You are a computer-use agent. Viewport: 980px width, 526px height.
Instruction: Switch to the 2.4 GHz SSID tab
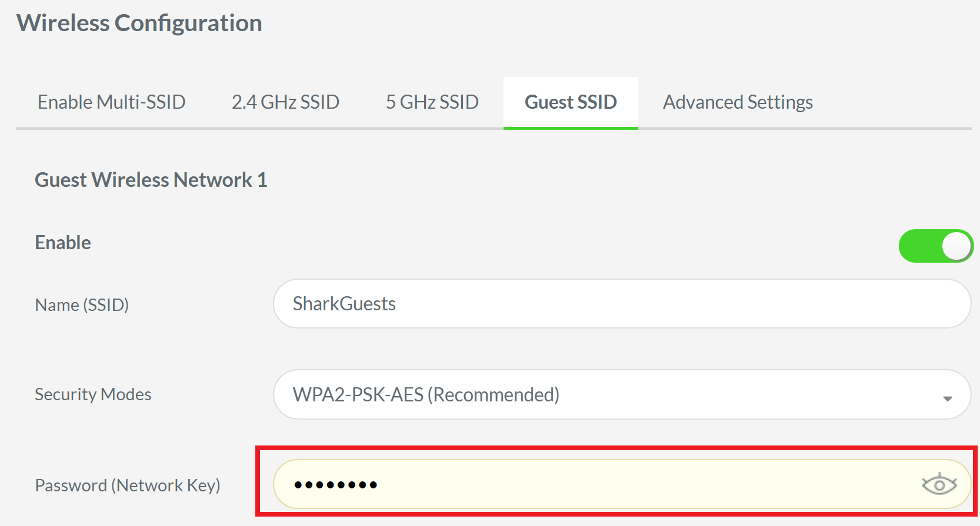coord(285,102)
